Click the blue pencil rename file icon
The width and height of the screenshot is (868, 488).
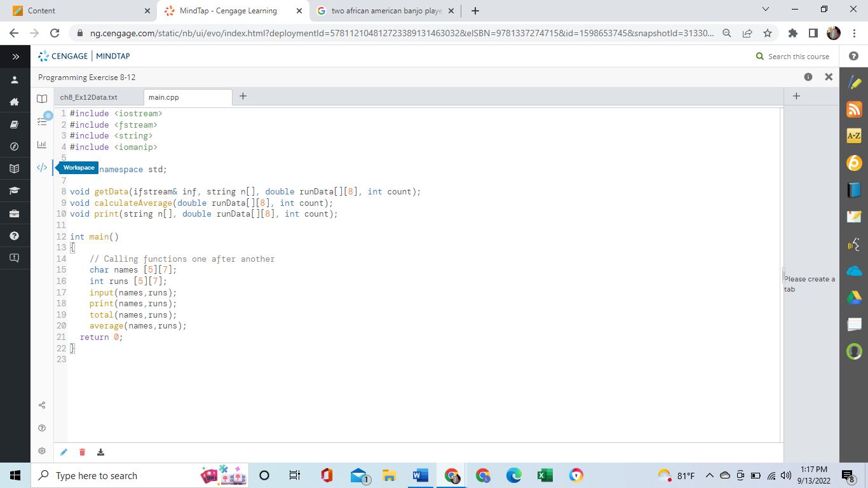pyautogui.click(x=64, y=452)
